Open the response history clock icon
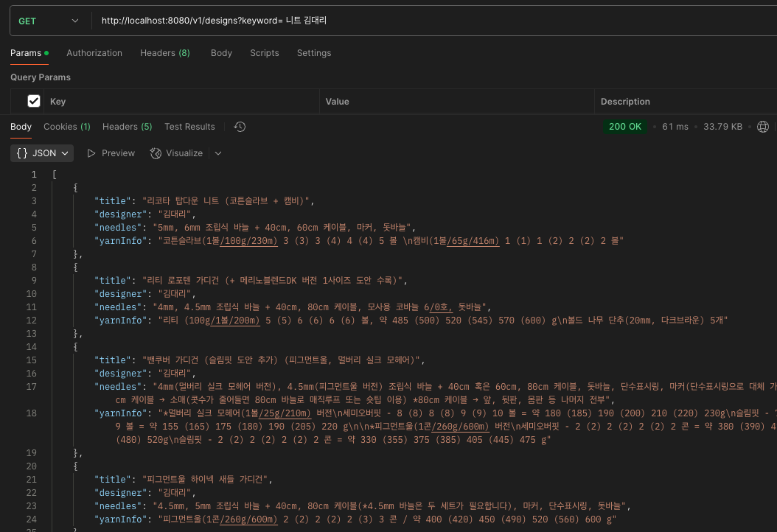Image resolution: width=777 pixels, height=532 pixels. 240,127
